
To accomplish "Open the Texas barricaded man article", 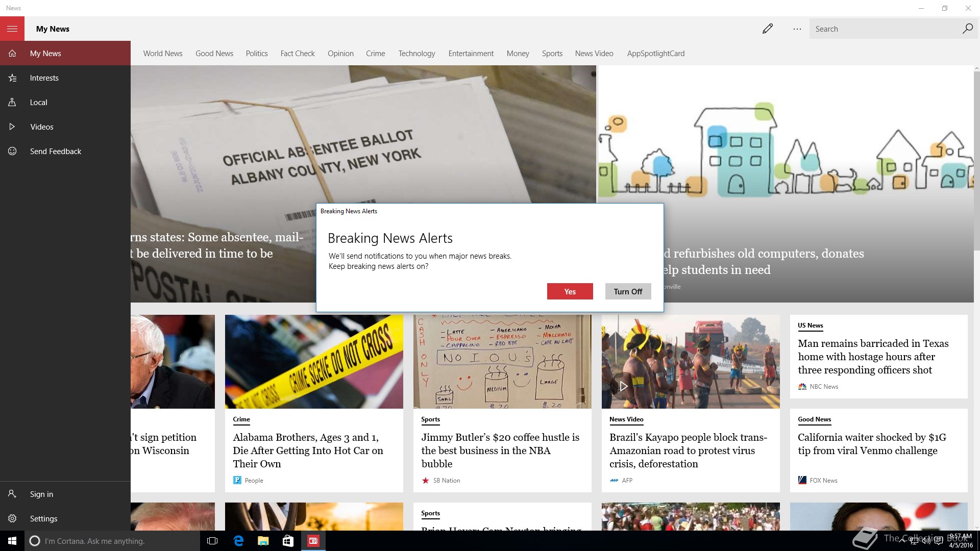I will pyautogui.click(x=873, y=357).
